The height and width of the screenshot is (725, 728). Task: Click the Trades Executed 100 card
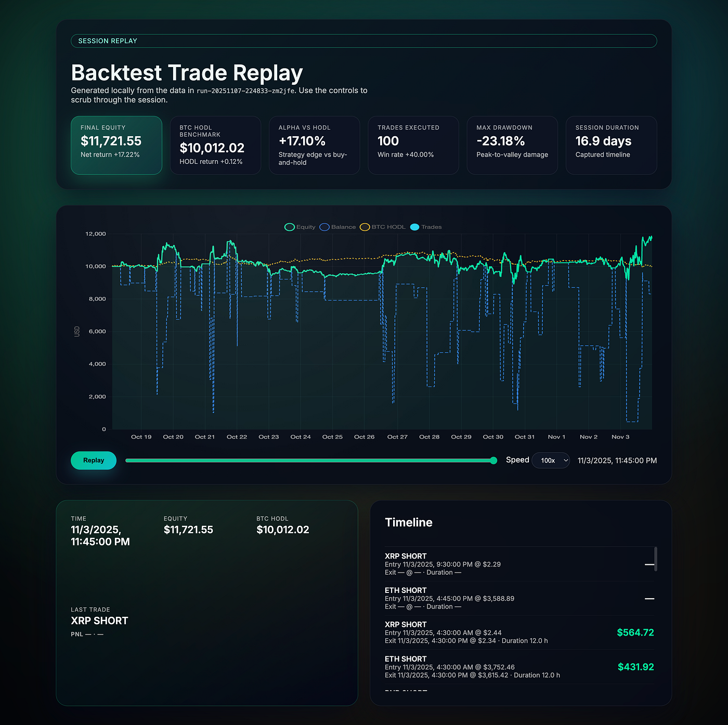(413, 145)
